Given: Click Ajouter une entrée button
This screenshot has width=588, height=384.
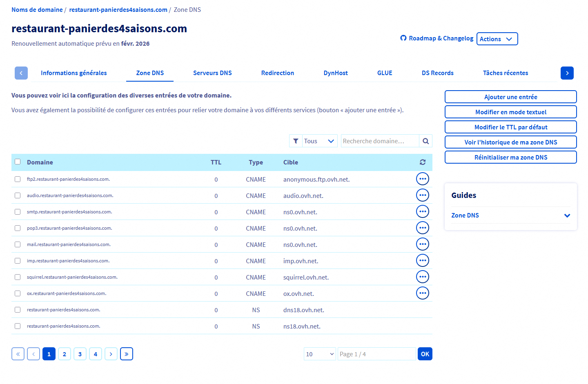Looking at the screenshot, I should (510, 97).
